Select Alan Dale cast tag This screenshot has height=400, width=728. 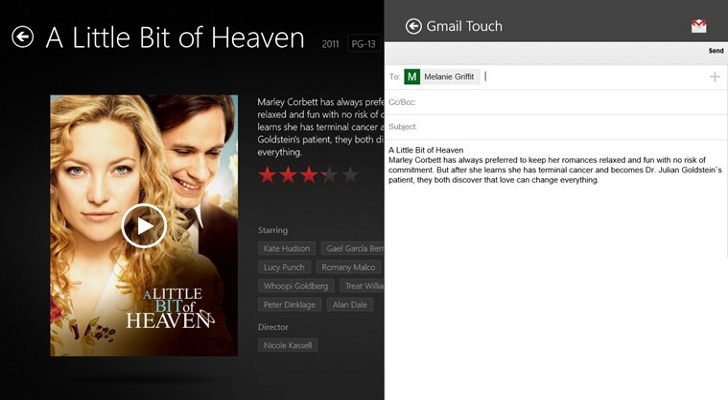pos(350,305)
